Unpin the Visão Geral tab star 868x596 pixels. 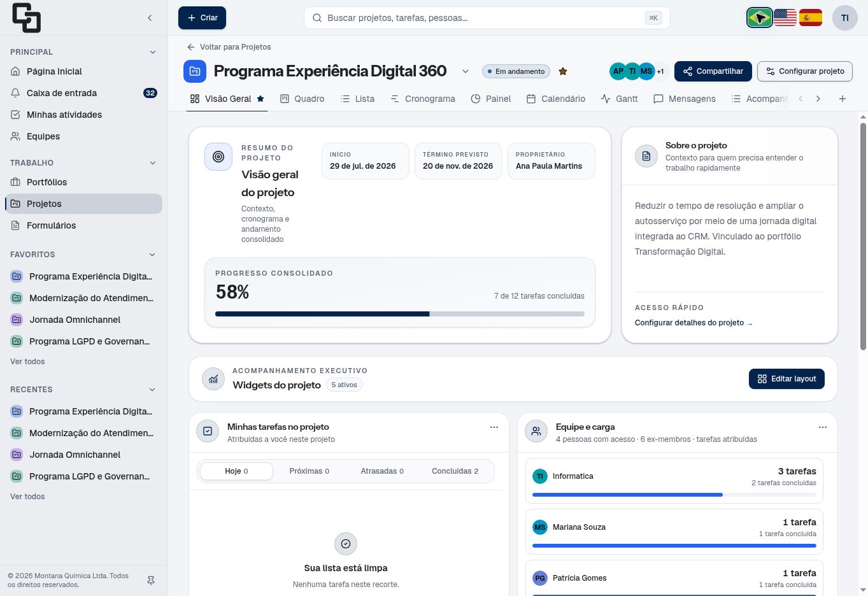pos(260,99)
